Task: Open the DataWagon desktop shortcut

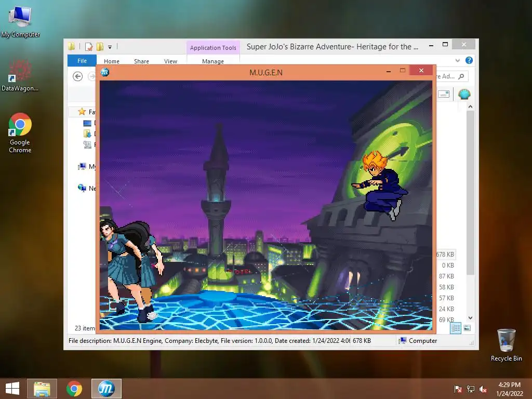Action: click(20, 75)
